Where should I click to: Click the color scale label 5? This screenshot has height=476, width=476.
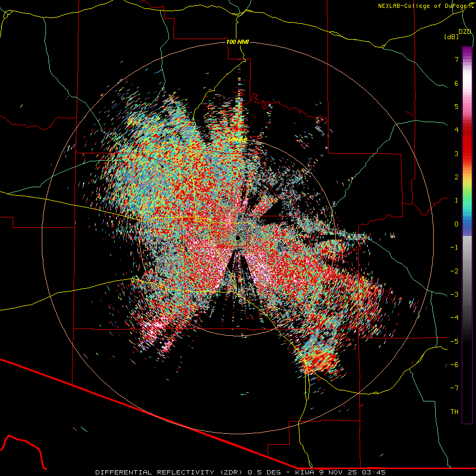[x=456, y=106]
